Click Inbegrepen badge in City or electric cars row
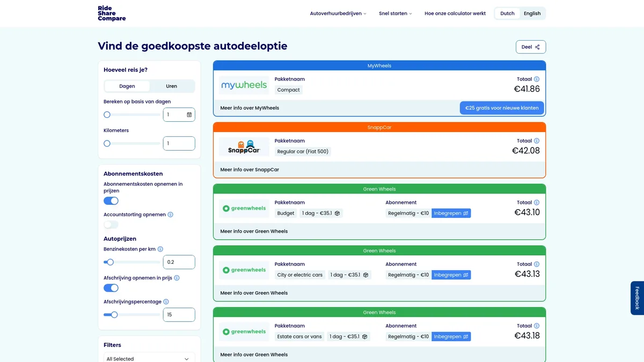 tap(451, 275)
